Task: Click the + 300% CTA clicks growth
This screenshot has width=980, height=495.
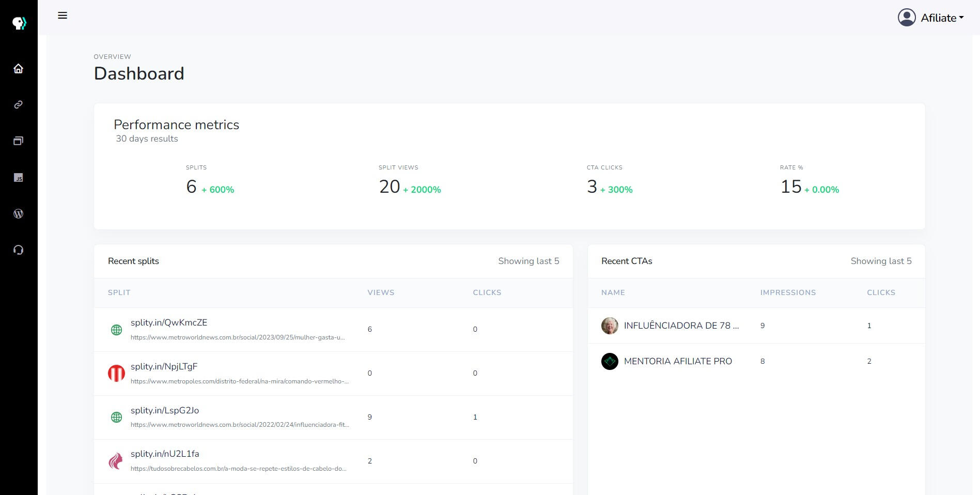Action: click(616, 190)
